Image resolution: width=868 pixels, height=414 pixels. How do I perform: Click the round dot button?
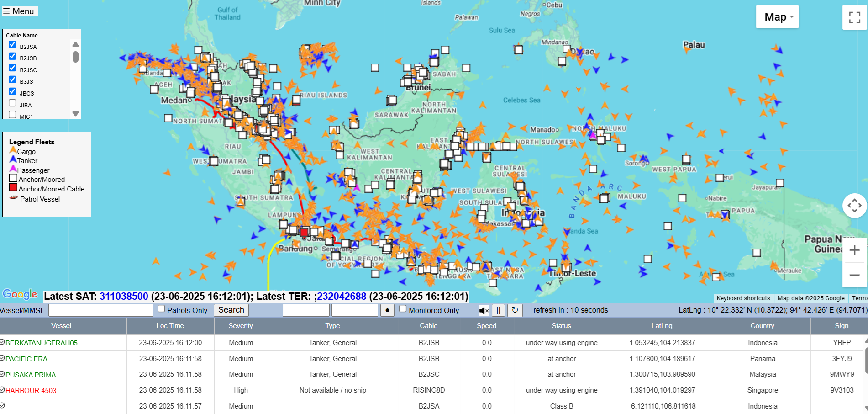point(387,311)
